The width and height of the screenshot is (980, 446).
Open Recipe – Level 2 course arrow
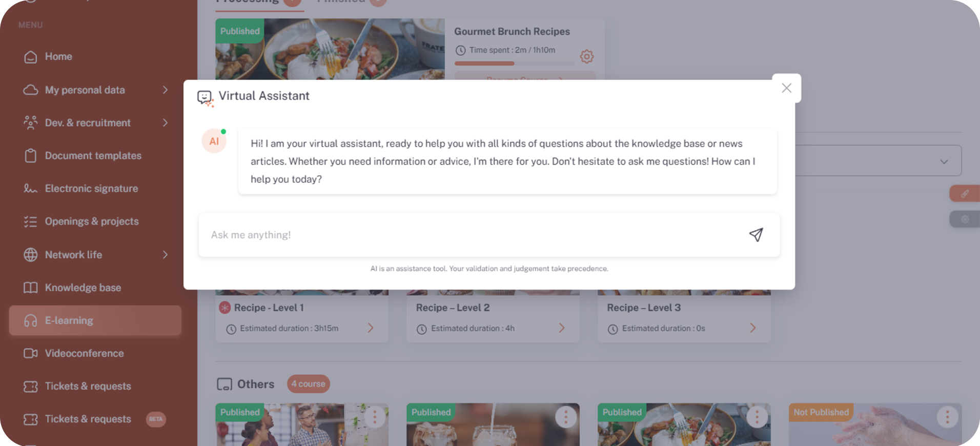coord(562,328)
